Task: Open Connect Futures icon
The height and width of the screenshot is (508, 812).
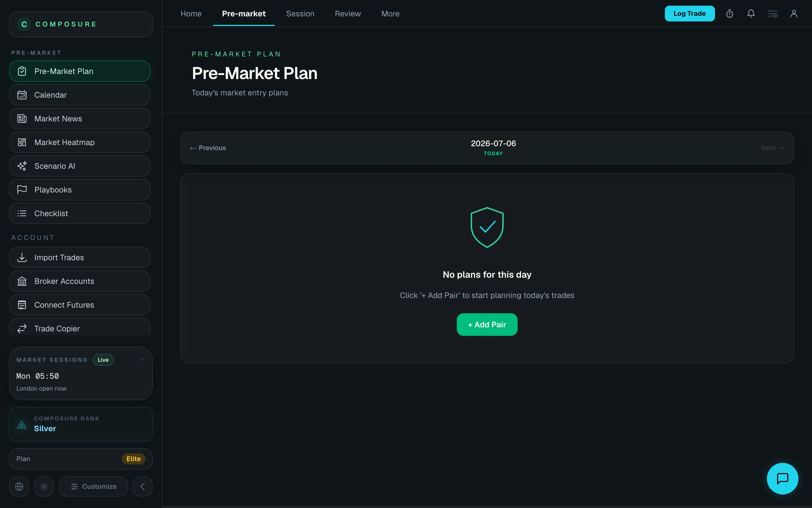Action: pyautogui.click(x=22, y=305)
